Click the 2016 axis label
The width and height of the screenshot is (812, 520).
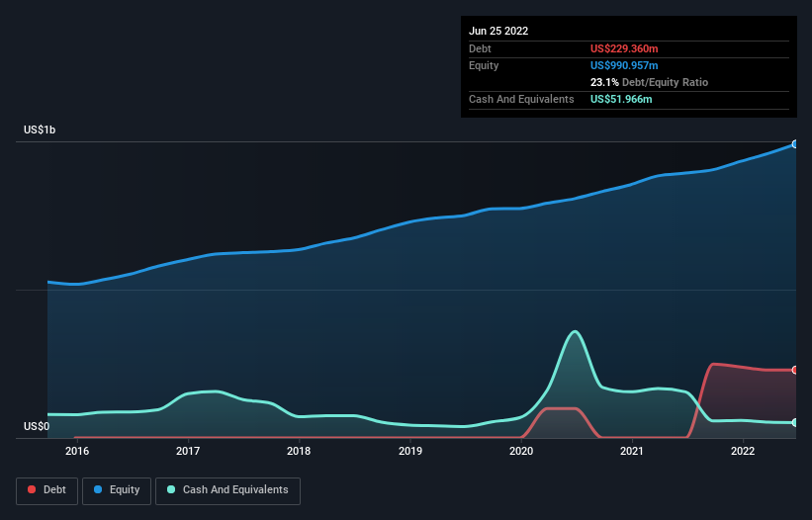pyautogui.click(x=77, y=451)
